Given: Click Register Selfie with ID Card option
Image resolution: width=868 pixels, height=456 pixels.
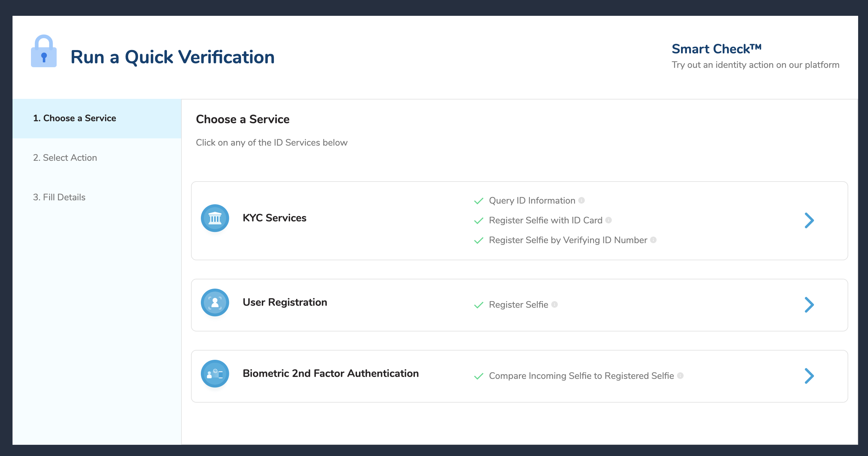Looking at the screenshot, I should pyautogui.click(x=545, y=220).
